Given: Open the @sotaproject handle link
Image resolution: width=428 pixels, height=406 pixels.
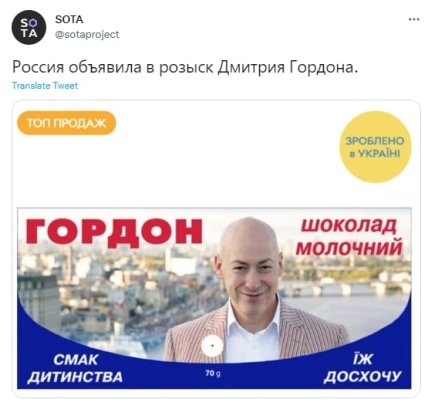Looking at the screenshot, I should [x=87, y=34].
